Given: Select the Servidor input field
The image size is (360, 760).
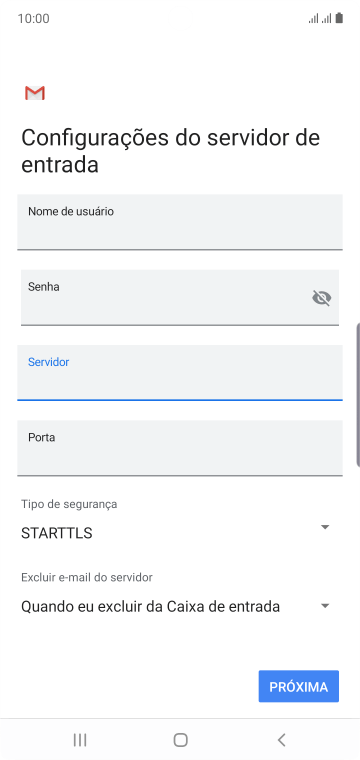Looking at the screenshot, I should pyautogui.click(x=180, y=373).
